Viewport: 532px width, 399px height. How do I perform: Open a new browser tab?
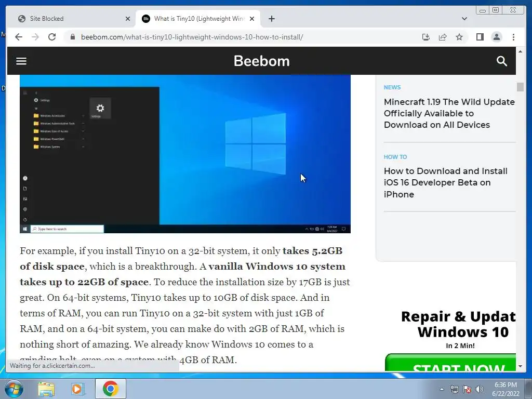pos(271,19)
